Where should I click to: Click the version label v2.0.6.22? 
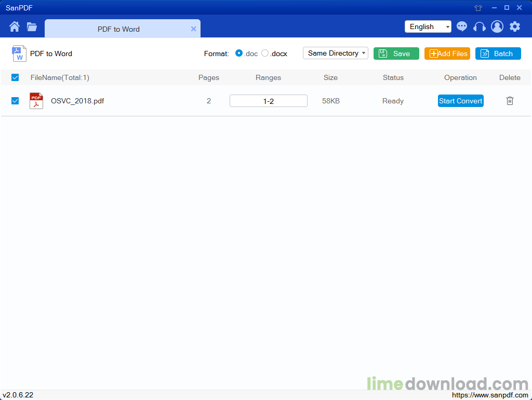point(18,395)
